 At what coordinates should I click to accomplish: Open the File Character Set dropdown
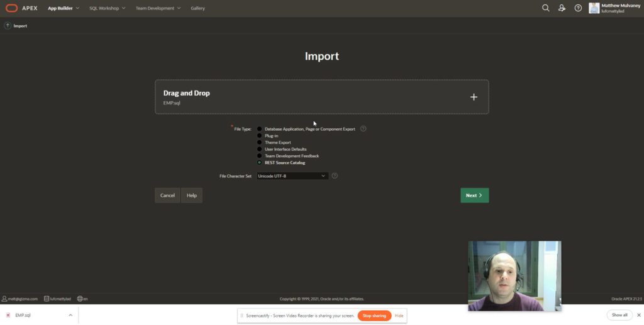pos(292,175)
